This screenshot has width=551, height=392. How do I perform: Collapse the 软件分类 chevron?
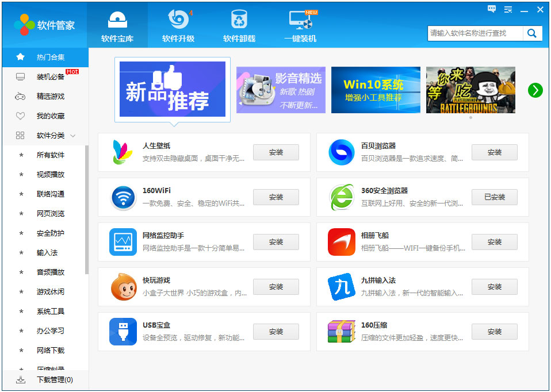[72, 136]
